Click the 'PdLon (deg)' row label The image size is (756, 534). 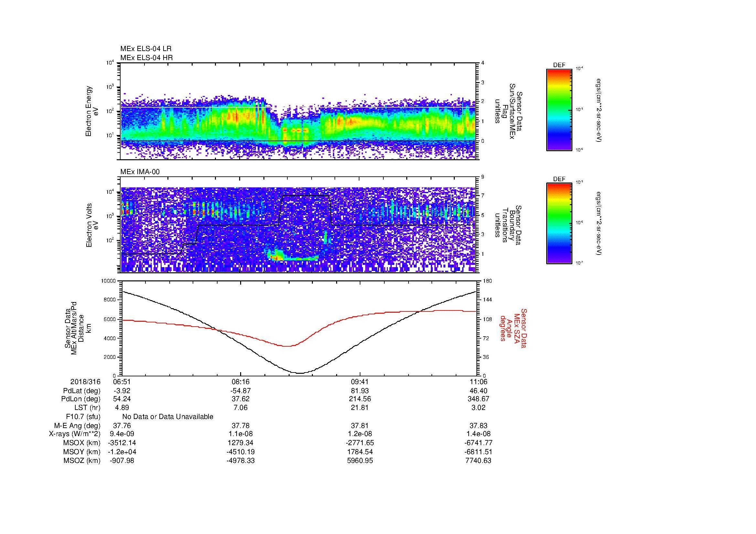pyautogui.click(x=81, y=399)
